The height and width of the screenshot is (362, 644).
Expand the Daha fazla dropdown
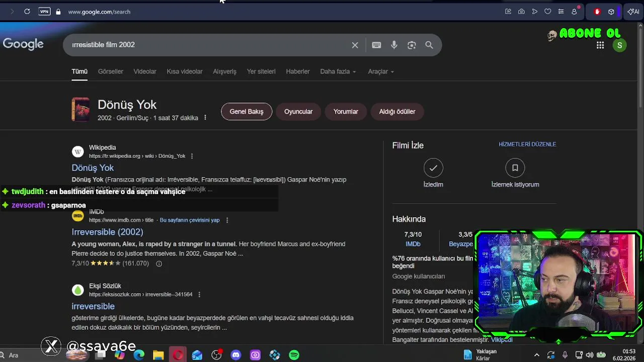coord(338,71)
